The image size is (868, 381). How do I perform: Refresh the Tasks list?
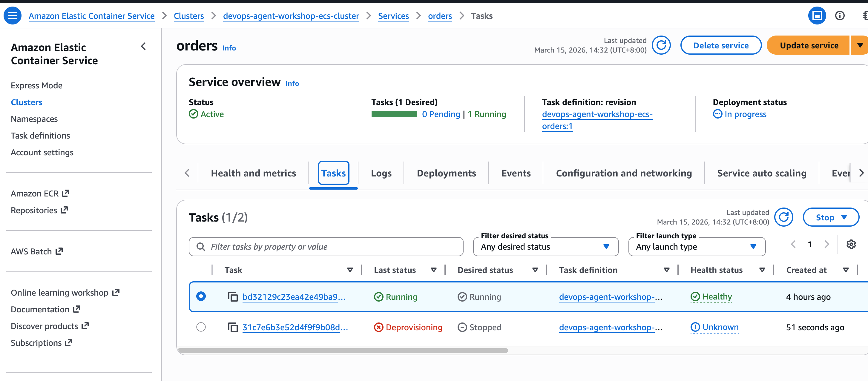tap(783, 217)
